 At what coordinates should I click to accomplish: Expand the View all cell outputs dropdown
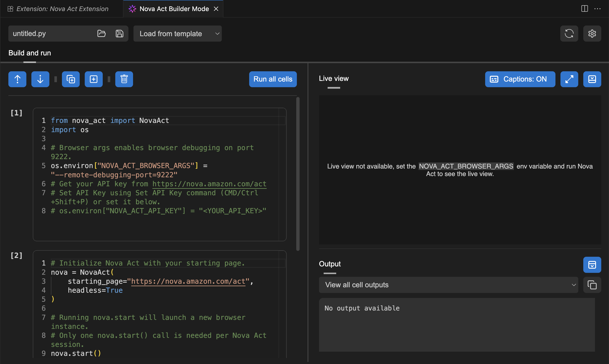[448, 285]
